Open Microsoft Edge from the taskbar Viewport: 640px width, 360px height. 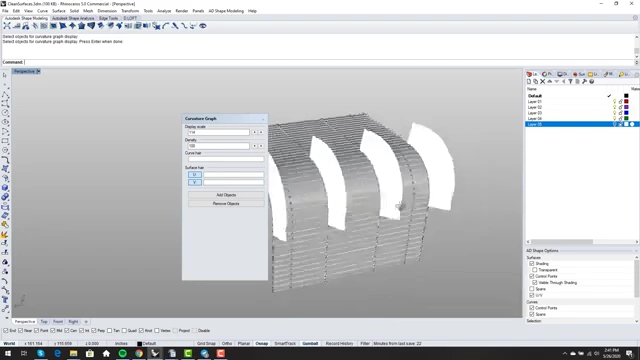click(x=57, y=353)
